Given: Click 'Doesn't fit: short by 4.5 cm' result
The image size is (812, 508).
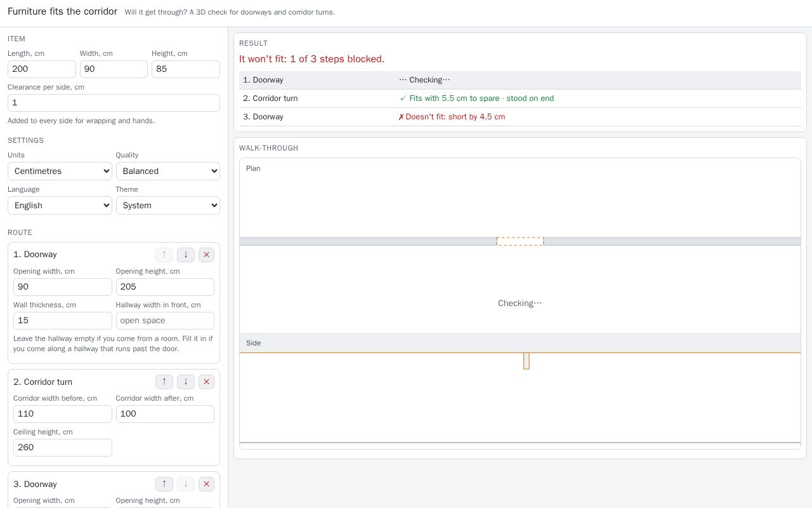Looking at the screenshot, I should pyautogui.click(x=452, y=117).
